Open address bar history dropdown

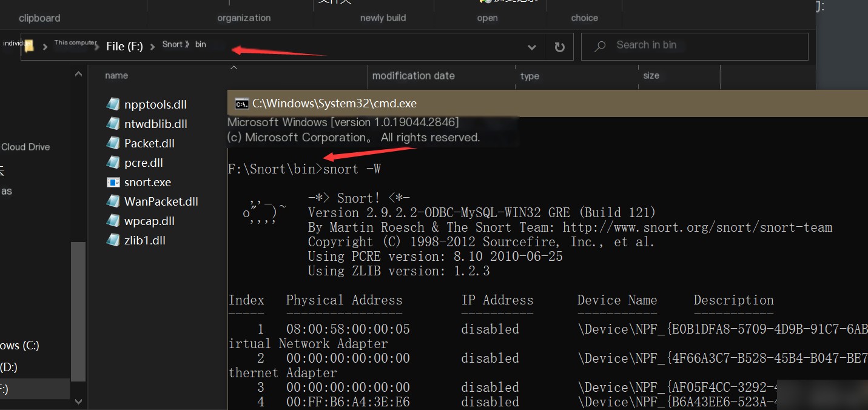pos(532,47)
